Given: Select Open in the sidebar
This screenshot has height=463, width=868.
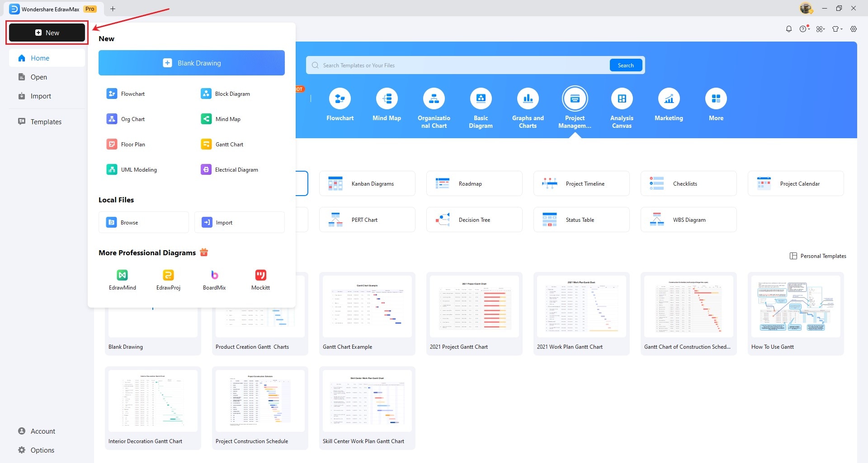Looking at the screenshot, I should 47,77.
